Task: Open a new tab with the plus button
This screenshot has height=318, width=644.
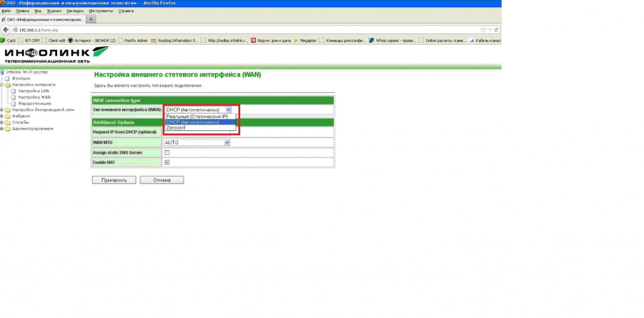Action: pos(91,19)
